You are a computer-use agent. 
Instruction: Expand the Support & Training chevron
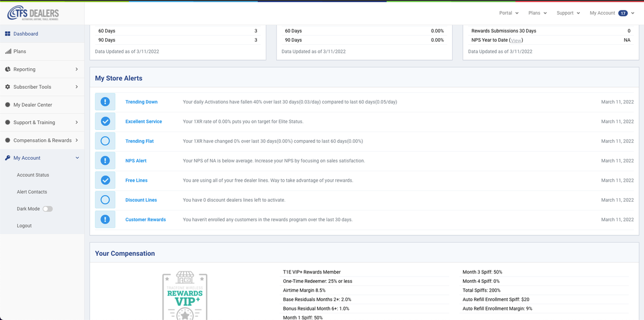pos(76,122)
